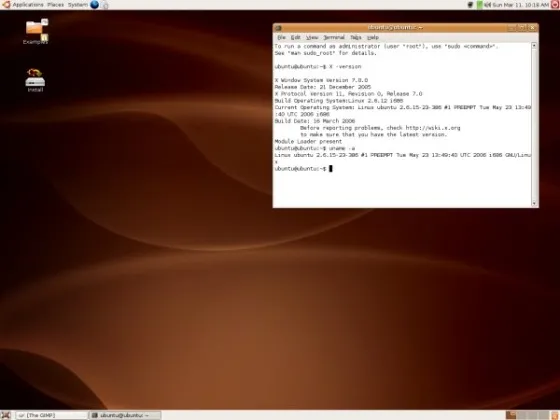Launch the web browser globe icon
560x420 pixels.
[x=95, y=5]
